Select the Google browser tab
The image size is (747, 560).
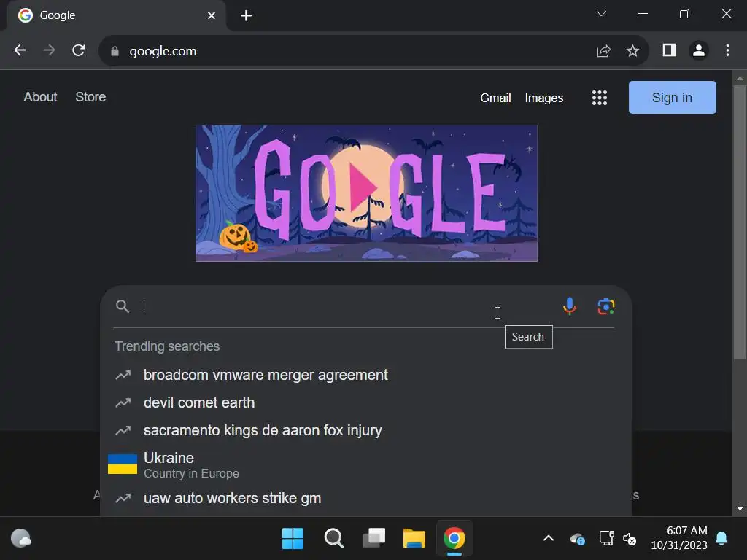tap(117, 16)
